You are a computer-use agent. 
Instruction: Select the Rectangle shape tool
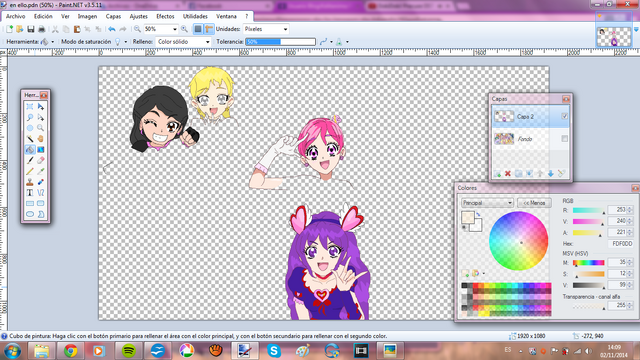click(30, 203)
